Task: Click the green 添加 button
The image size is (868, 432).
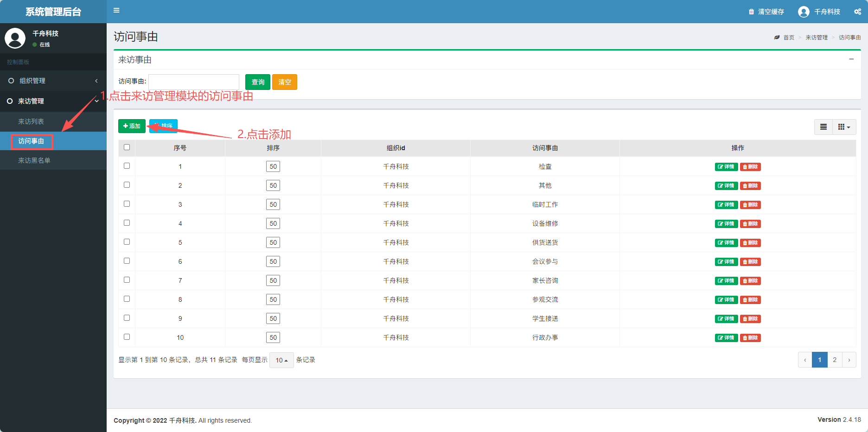Action: click(x=132, y=126)
